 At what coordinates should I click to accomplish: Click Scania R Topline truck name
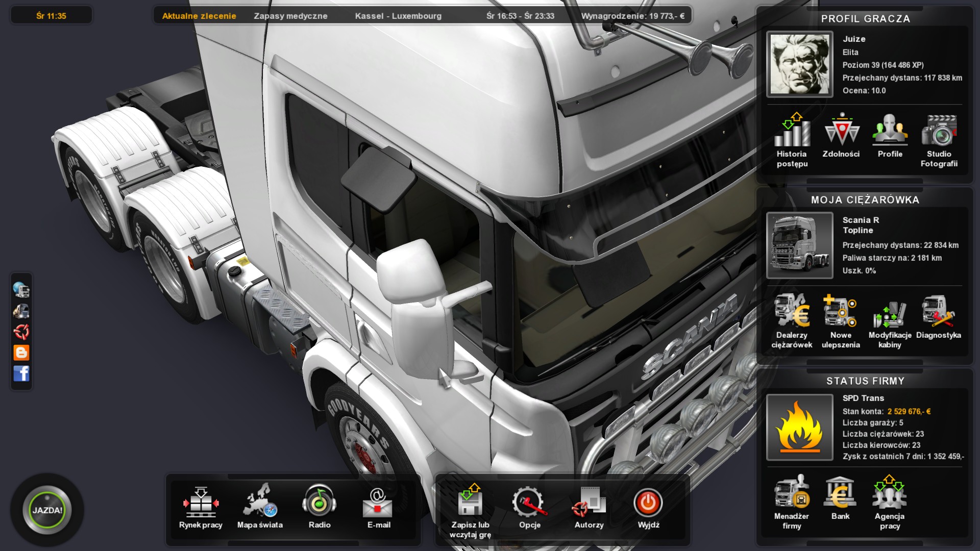[x=861, y=225]
